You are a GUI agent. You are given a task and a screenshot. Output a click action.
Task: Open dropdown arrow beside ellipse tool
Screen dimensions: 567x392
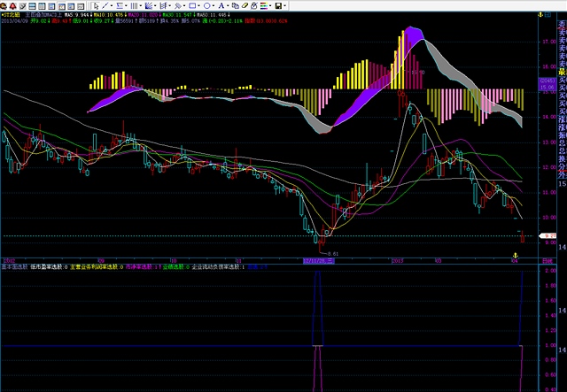click(x=213, y=6)
